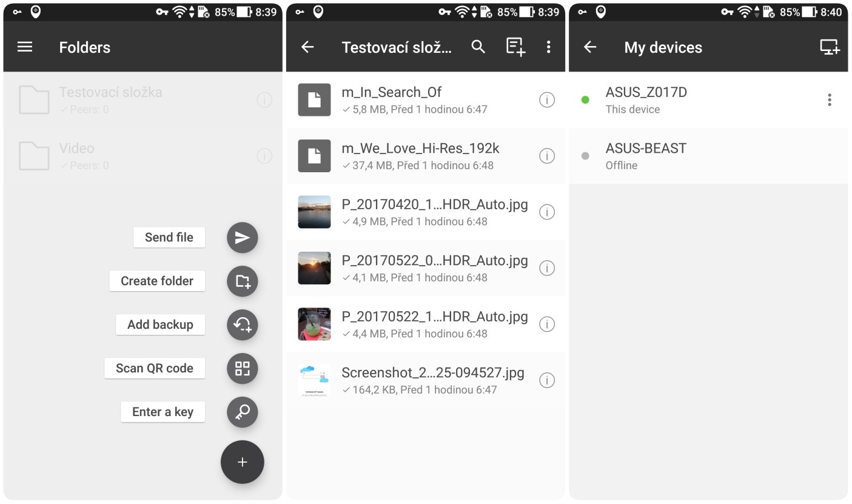Viewport: 852px width, 504px height.
Task: Open ASUS_Z017D device options menu
Action: coord(829,101)
